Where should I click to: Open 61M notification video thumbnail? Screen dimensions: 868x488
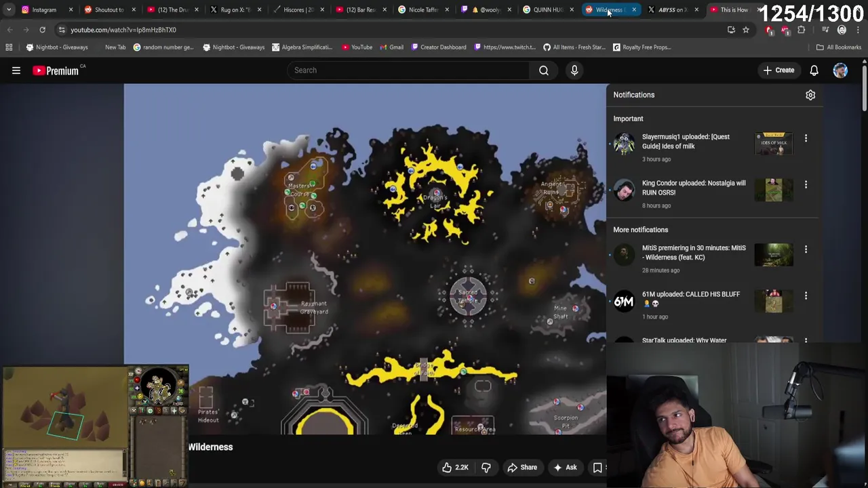coord(774,301)
